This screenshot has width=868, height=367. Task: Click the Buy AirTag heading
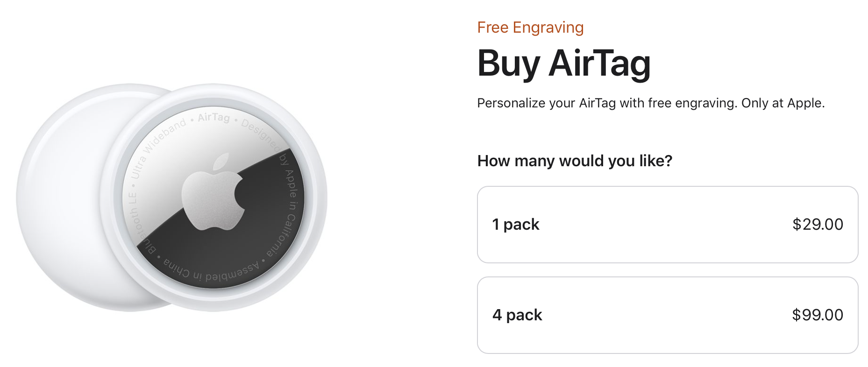point(563,64)
